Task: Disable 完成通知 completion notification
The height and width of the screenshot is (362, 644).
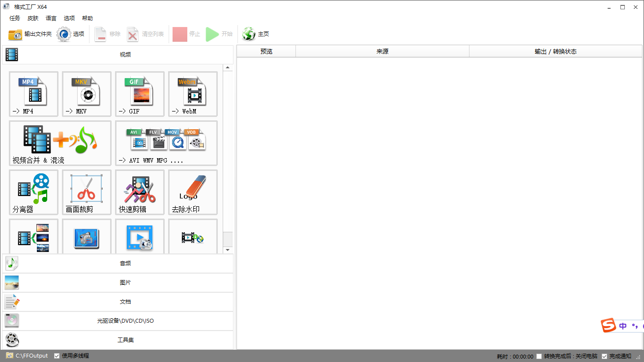Action: pyautogui.click(x=605, y=356)
